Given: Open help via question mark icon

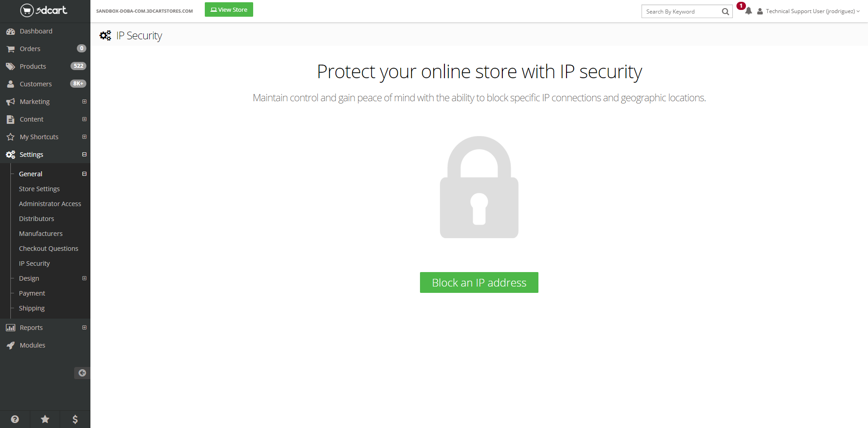Looking at the screenshot, I should point(15,419).
